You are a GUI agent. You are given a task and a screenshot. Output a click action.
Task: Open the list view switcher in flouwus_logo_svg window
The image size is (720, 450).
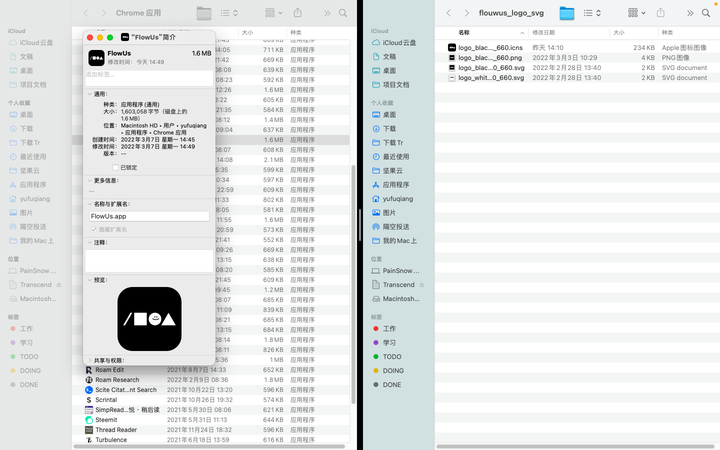pos(592,13)
